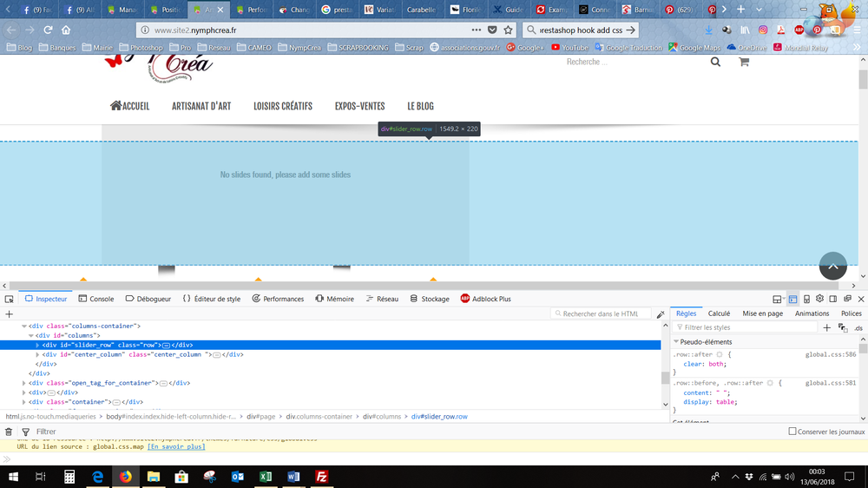
Task: Click the create new node plus icon
Action: click(x=9, y=314)
